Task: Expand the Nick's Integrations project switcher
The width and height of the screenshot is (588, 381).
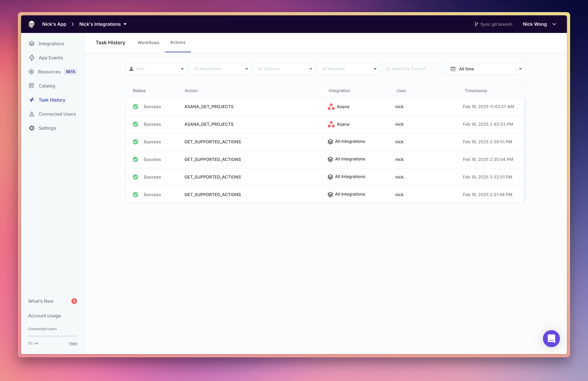Action: tap(103, 24)
